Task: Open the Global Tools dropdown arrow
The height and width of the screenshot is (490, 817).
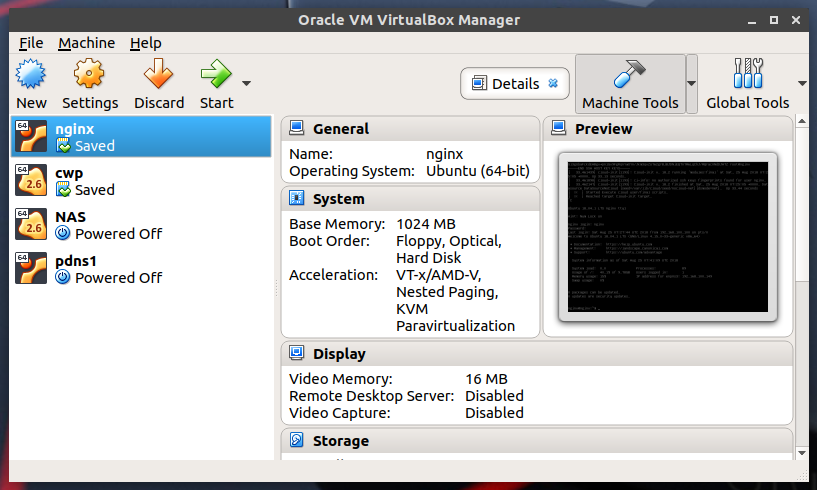Action: [802, 84]
